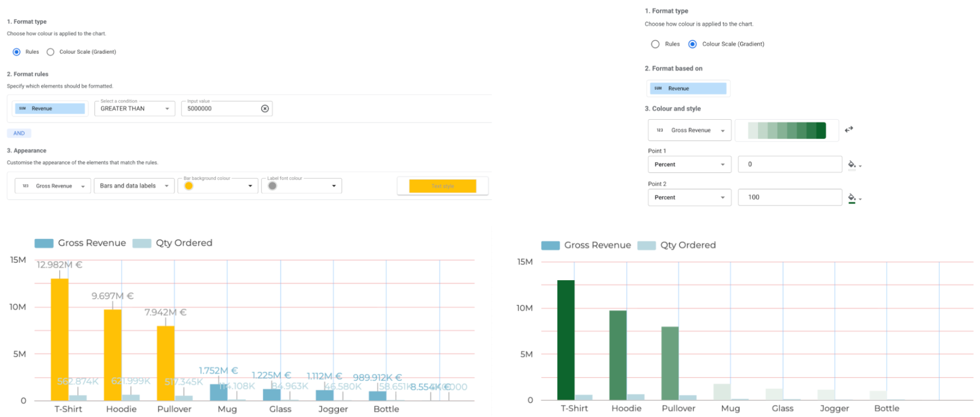Click the Point 1 paint bucket fill icon
980x417 pixels.
click(x=853, y=165)
